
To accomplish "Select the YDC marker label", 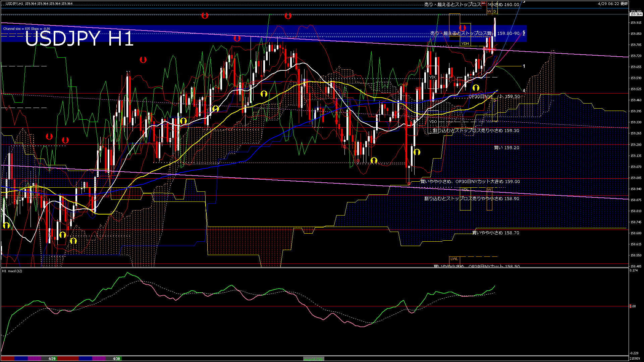I will (433, 77).
